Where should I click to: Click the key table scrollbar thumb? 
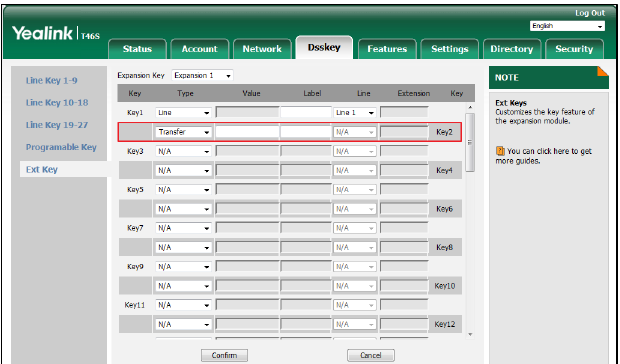click(470, 142)
